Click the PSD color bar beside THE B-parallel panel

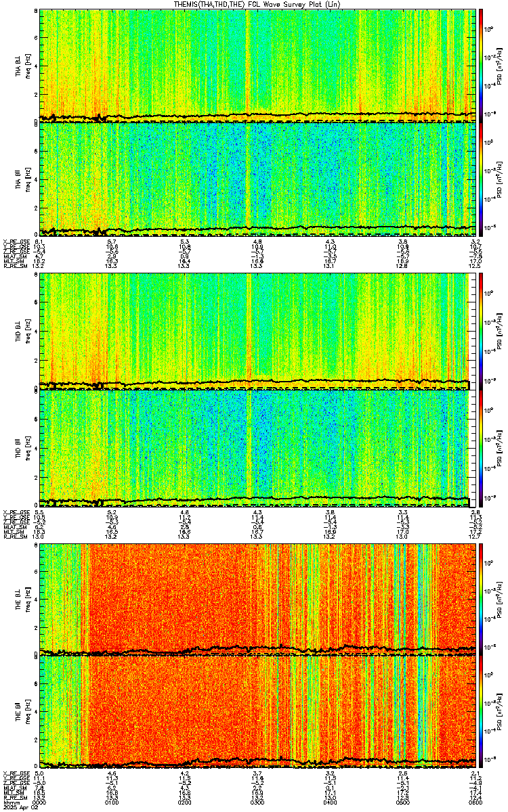(481, 712)
